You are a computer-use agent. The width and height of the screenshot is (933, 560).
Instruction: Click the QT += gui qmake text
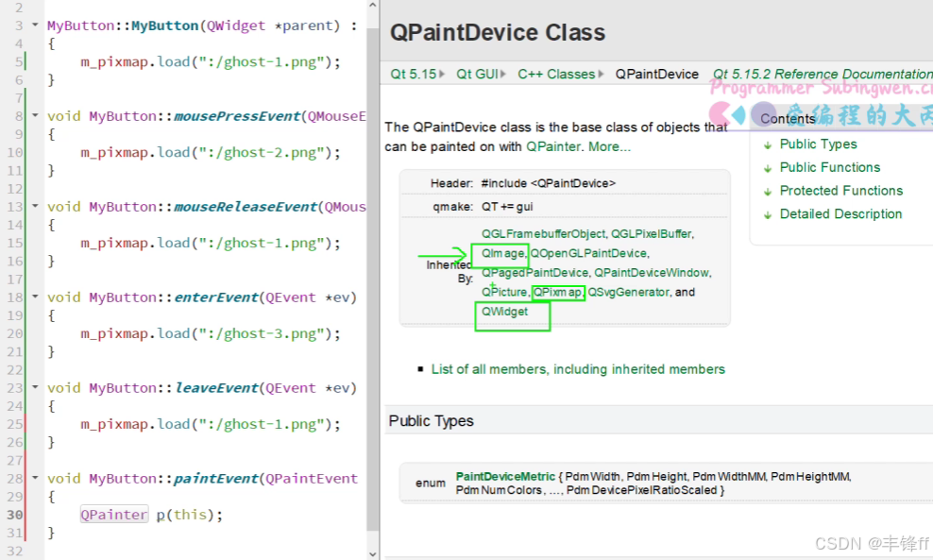(507, 207)
